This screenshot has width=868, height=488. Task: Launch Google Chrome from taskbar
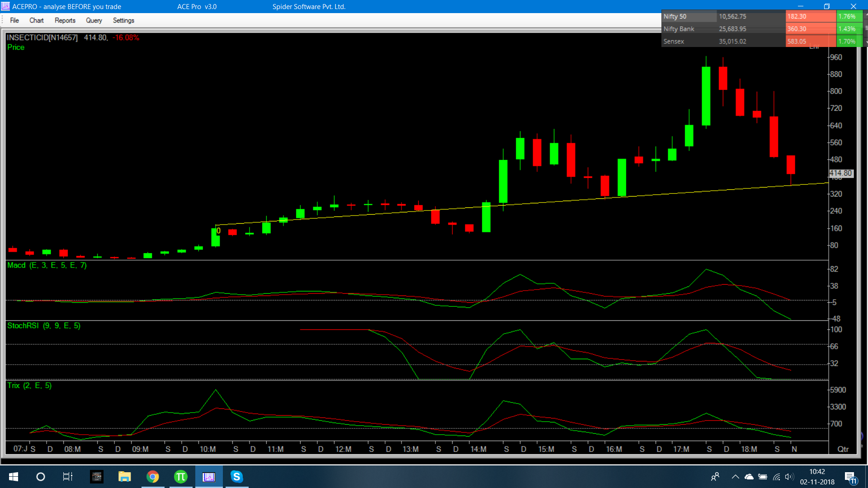153,477
